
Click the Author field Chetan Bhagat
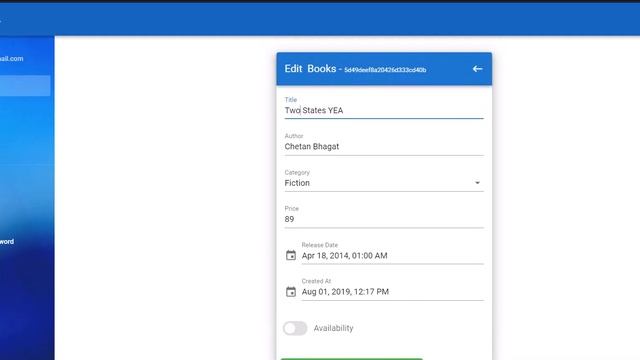point(384,147)
